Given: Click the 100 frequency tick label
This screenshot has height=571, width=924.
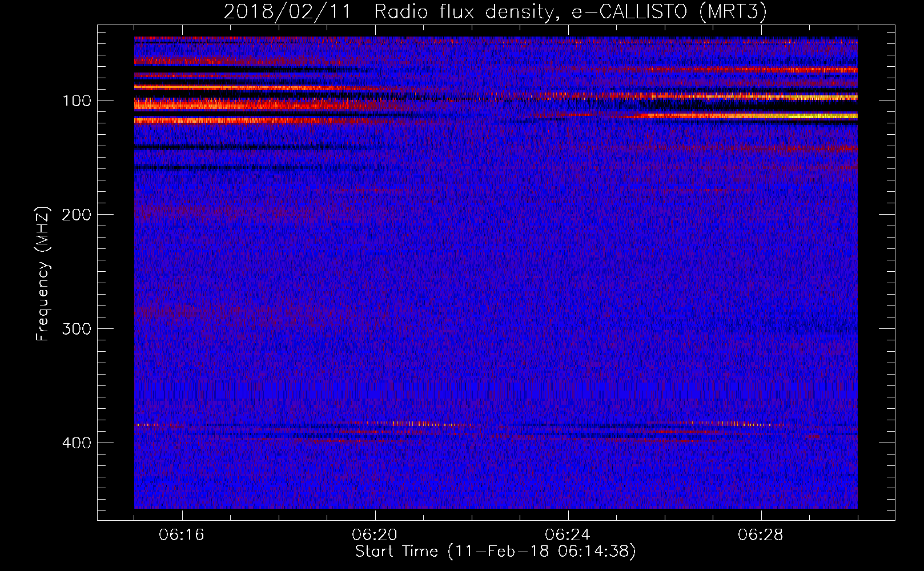Looking at the screenshot, I should point(77,101).
